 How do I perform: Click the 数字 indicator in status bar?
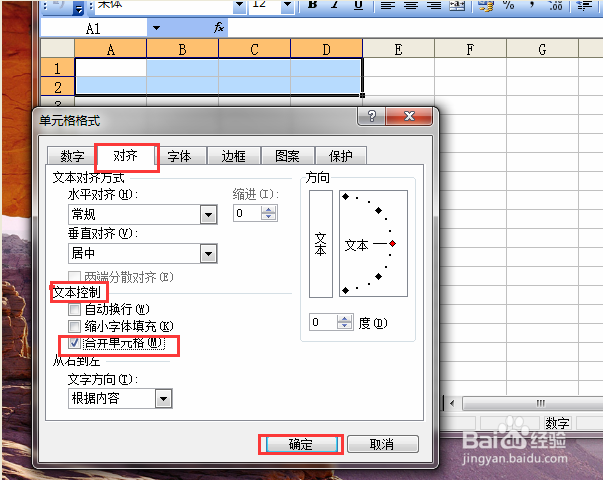click(557, 423)
